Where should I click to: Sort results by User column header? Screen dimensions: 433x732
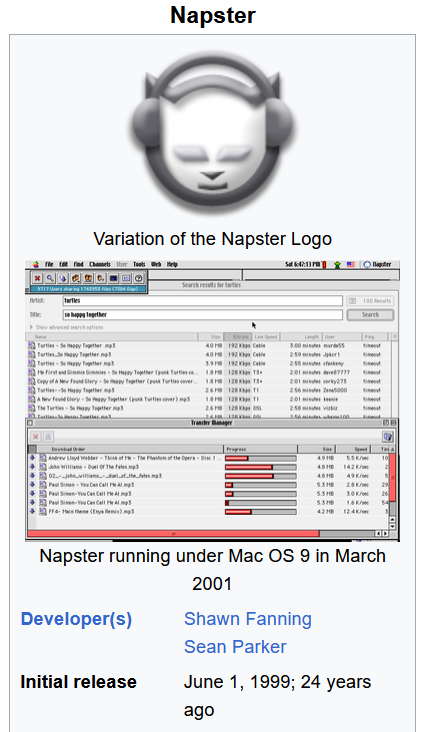(342, 337)
